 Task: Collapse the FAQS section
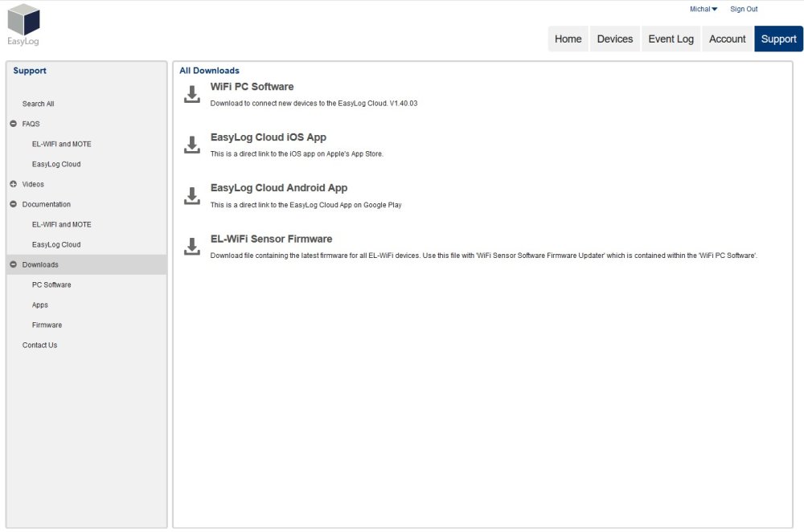pyautogui.click(x=13, y=124)
